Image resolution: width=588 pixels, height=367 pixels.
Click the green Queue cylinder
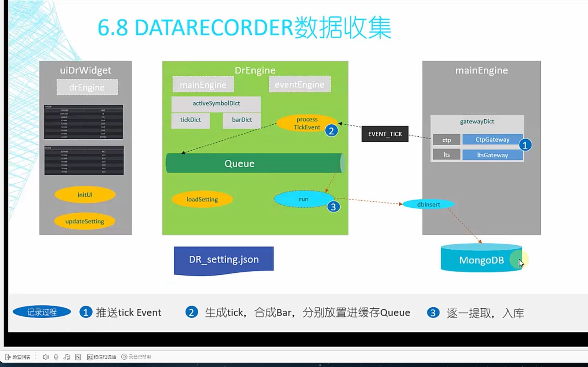pos(255,163)
